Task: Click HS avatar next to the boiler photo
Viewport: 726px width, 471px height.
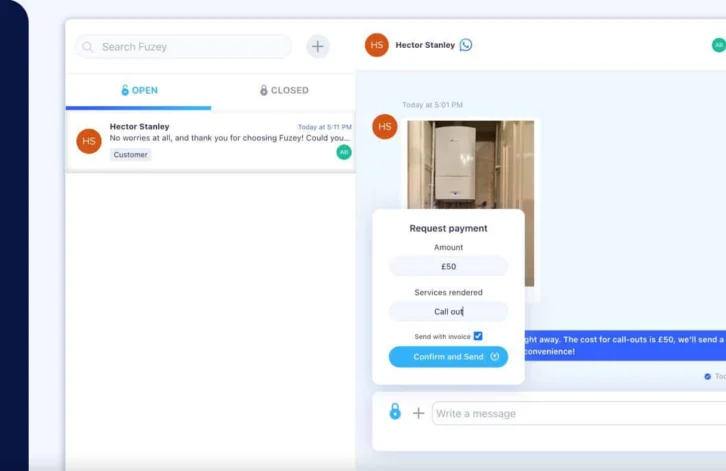Action: [385, 127]
